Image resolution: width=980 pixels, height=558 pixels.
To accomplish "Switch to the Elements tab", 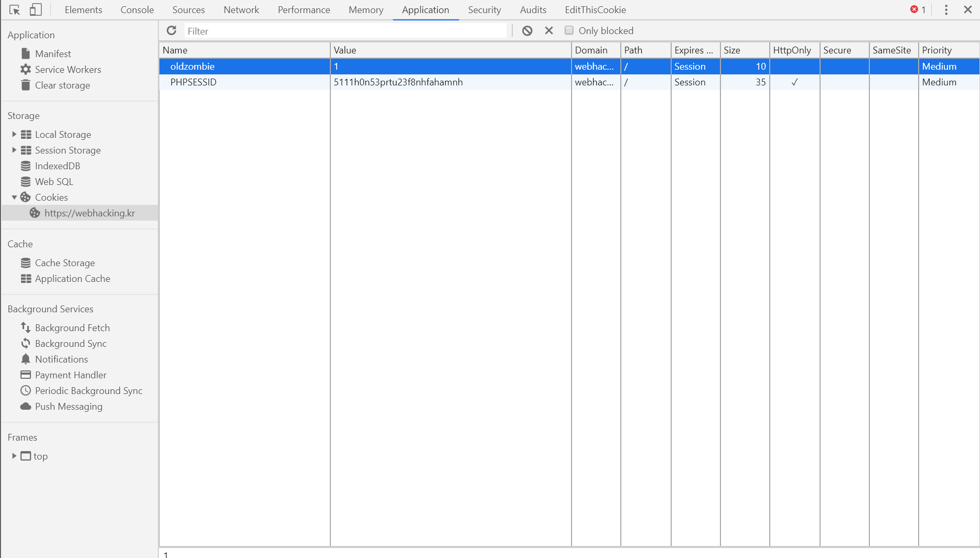I will (x=83, y=10).
